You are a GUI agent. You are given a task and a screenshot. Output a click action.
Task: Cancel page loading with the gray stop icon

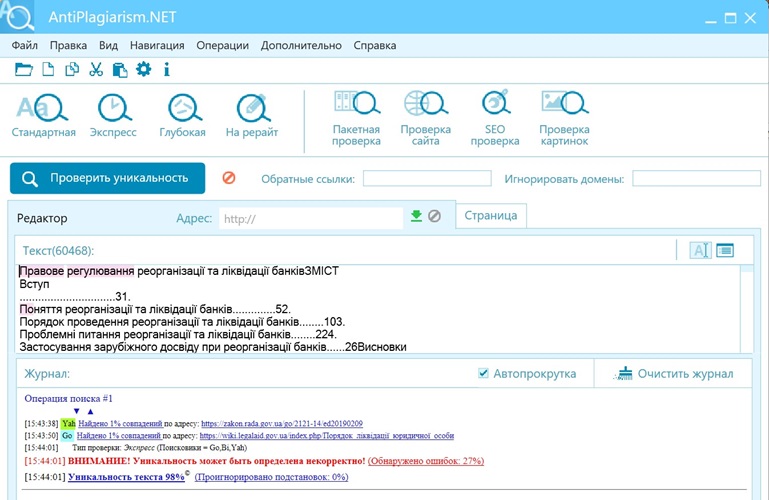tap(435, 216)
